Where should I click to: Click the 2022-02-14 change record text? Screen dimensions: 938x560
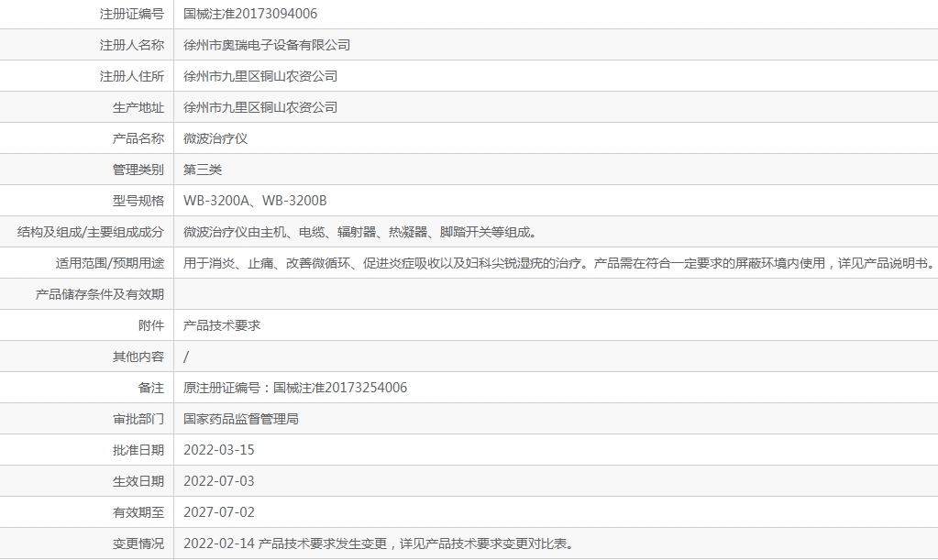(x=380, y=544)
